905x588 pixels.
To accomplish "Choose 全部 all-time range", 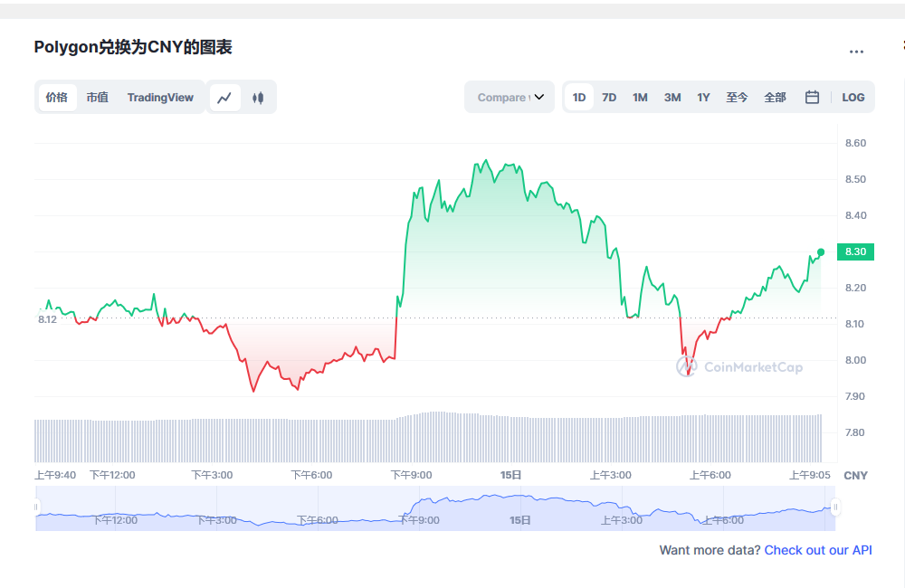I will pos(775,98).
